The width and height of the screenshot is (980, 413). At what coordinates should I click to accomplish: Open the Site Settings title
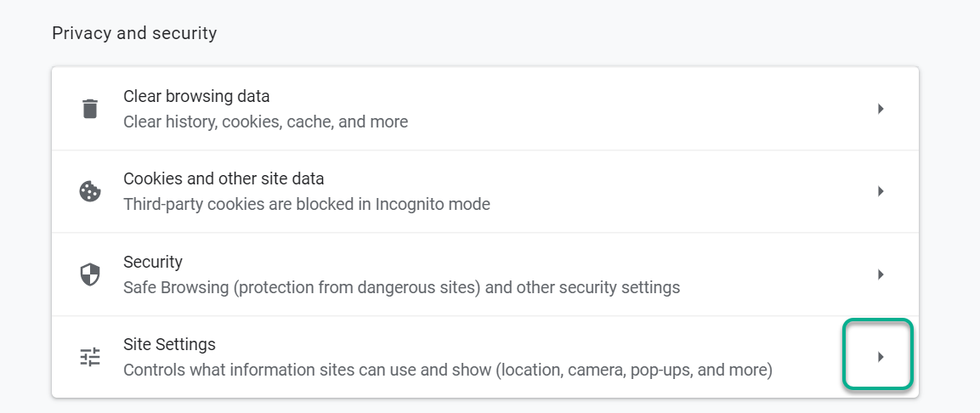[169, 344]
